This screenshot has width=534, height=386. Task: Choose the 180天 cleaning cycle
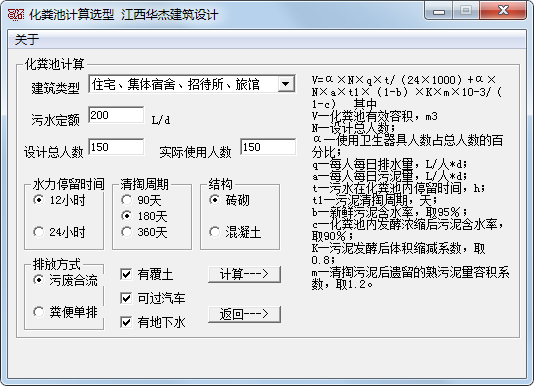pyautogui.click(x=144, y=216)
